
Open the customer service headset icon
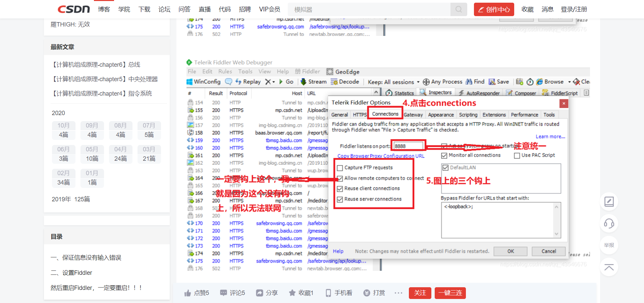[x=609, y=223]
